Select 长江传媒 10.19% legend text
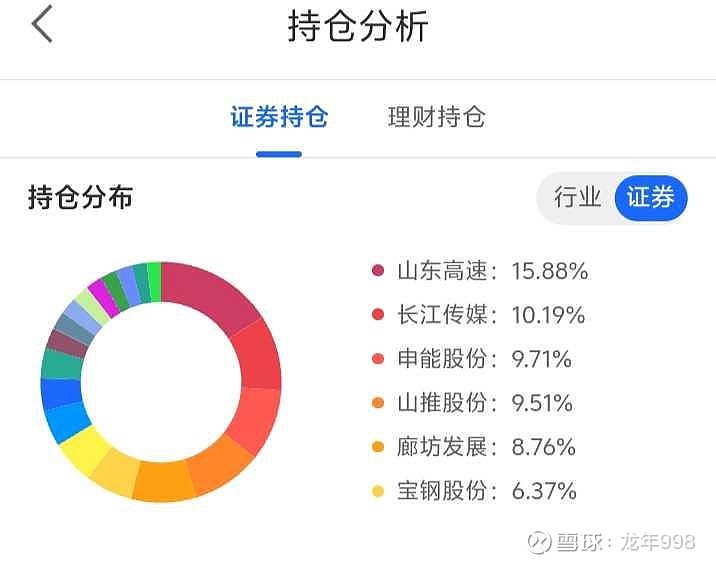This screenshot has width=716, height=564. pyautogui.click(x=491, y=315)
